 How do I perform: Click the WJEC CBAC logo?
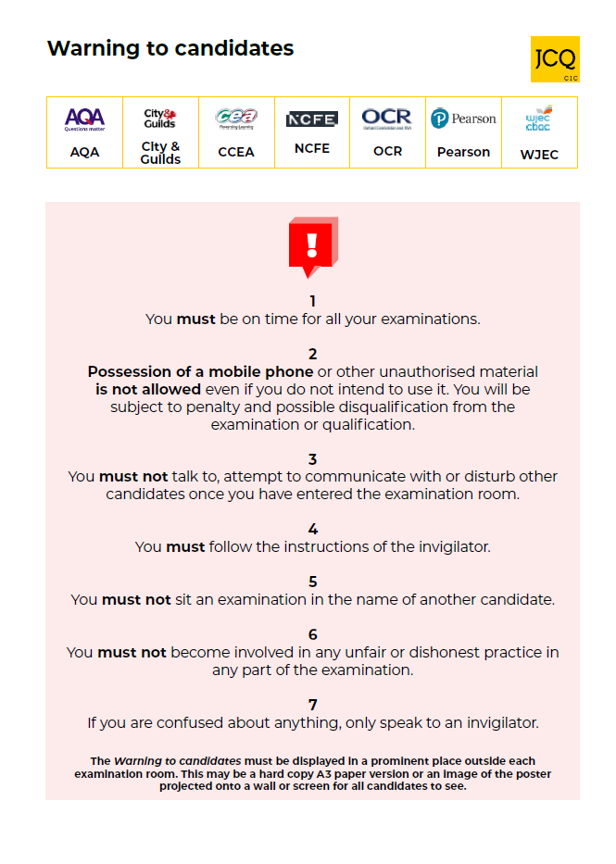point(538,120)
